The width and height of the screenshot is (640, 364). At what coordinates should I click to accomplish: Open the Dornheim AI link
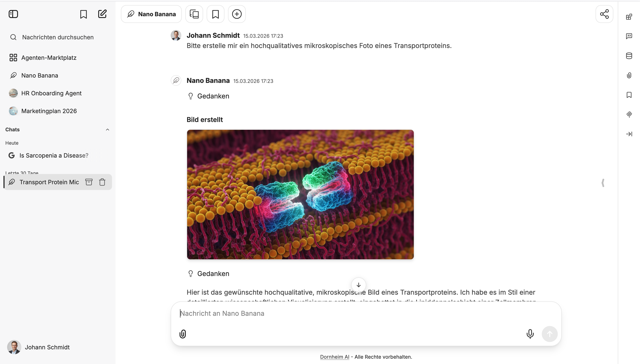(x=334, y=357)
